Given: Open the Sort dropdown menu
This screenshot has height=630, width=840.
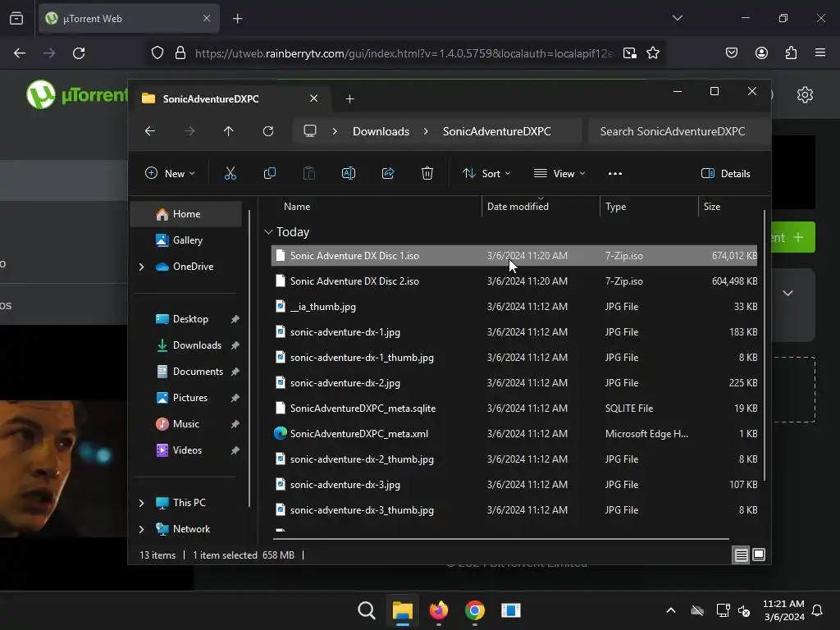Looking at the screenshot, I should 486,174.
